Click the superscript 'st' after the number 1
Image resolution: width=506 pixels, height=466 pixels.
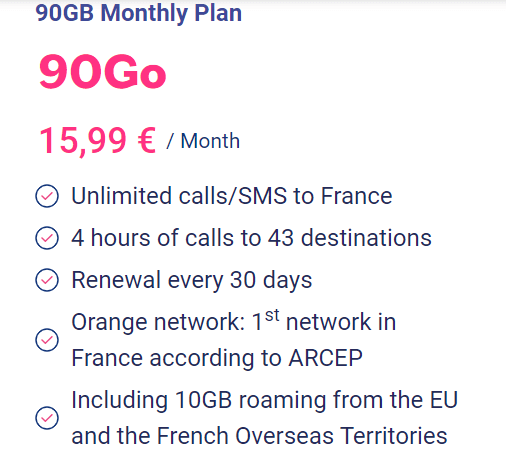click(x=272, y=315)
